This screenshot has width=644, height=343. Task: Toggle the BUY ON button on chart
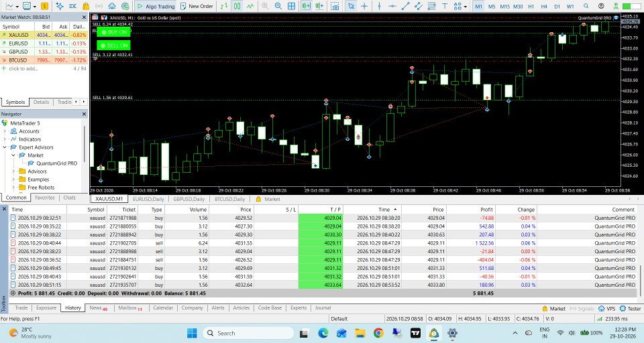coord(114,32)
